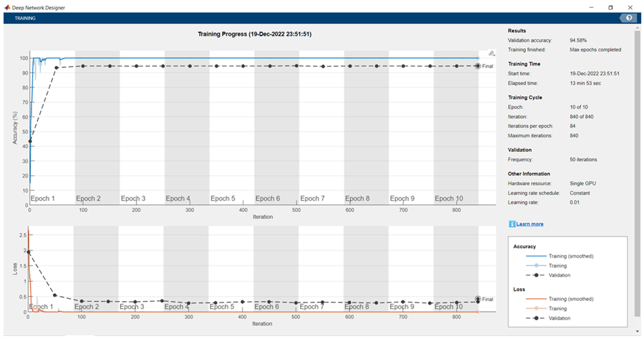Click Training (smoothed) entry in Loss legend

pyautogui.click(x=571, y=299)
